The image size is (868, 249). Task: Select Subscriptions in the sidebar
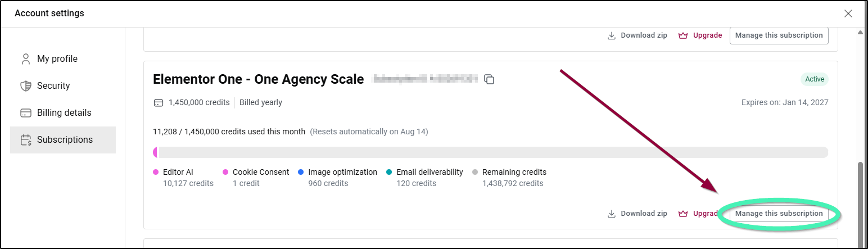(63, 140)
